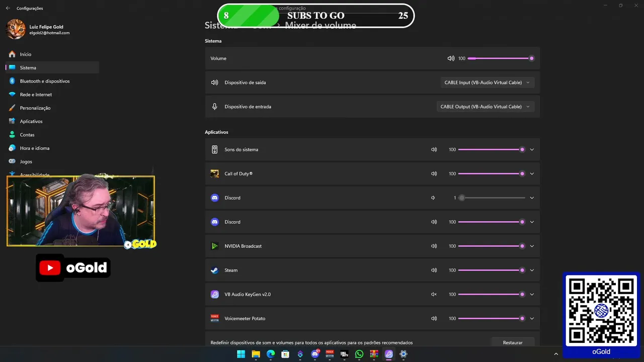Viewport: 644px width, 362px height.
Task: Expand VB Audio KeyGen row chevron
Action: (532, 294)
